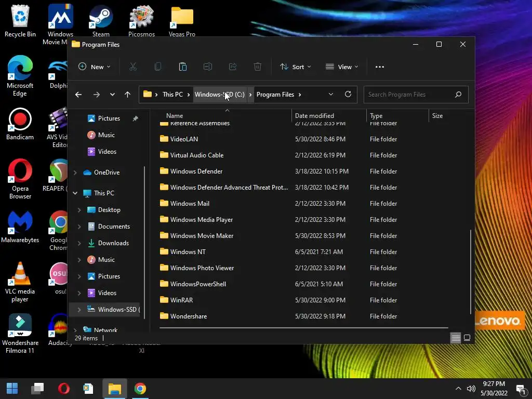Open the See more ellipsis menu
This screenshot has width=532, height=399.
(380, 67)
